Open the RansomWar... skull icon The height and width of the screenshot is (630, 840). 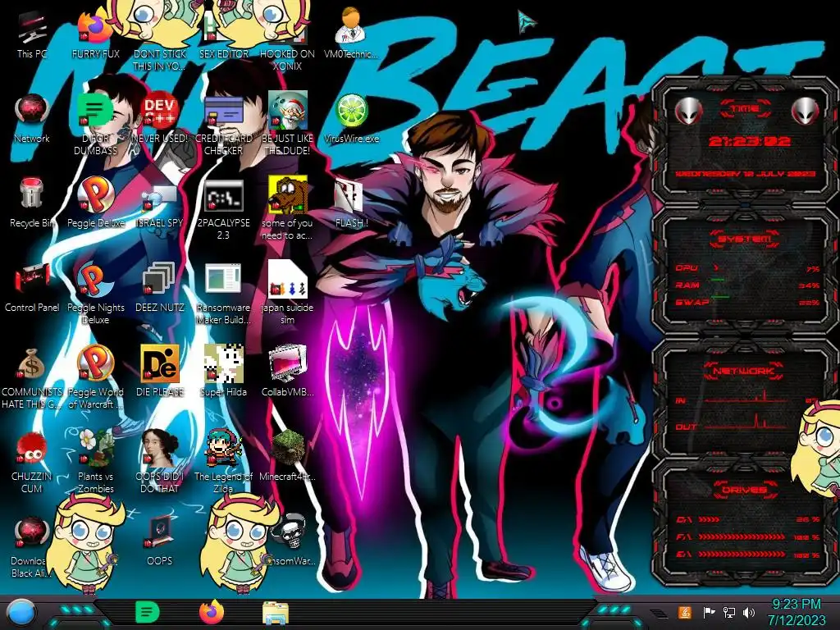tap(290, 532)
